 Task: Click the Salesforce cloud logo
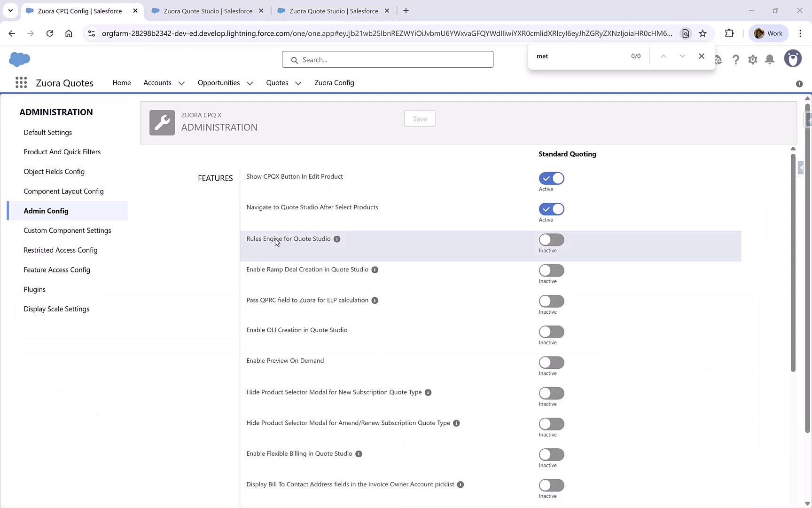19,59
